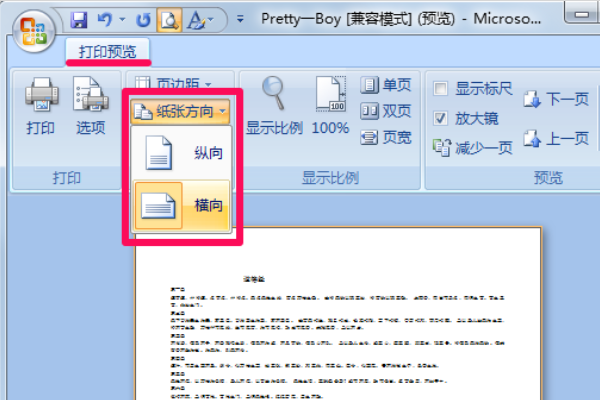Minimize the Word window
This screenshot has width=600, height=400.
tap(582, 14)
